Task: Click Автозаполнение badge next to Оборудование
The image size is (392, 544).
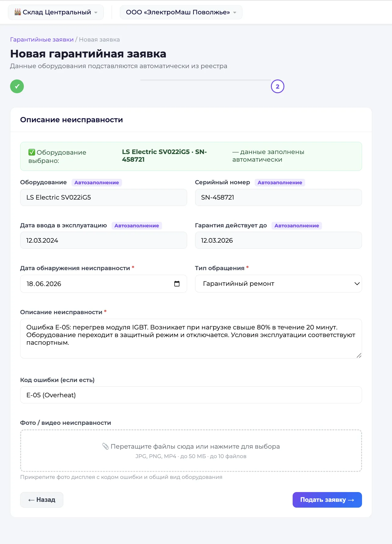Action: coord(97,182)
